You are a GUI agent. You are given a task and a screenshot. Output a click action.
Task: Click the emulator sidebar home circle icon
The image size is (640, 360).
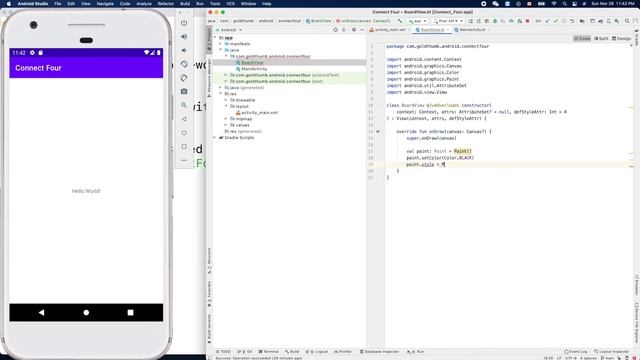pos(184,133)
